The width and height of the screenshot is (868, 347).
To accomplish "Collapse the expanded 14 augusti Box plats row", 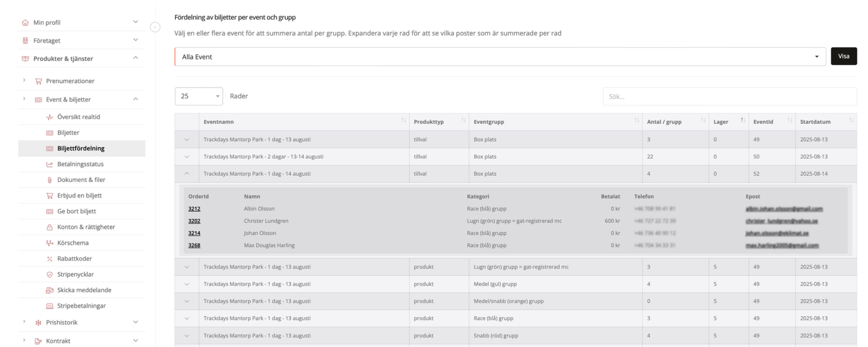I will point(187,174).
